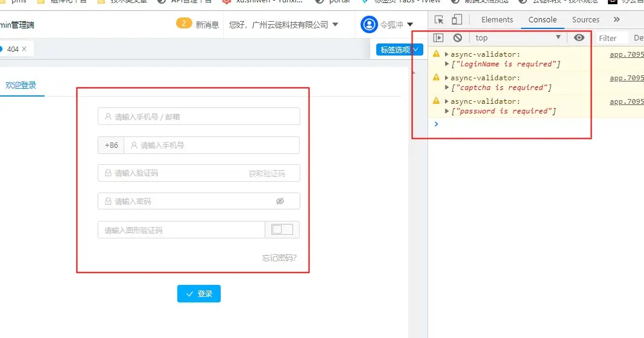Click the +86 country code prefix
This screenshot has height=338, width=644.
(112, 145)
